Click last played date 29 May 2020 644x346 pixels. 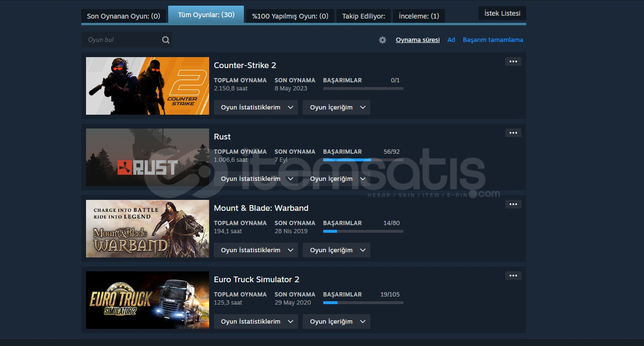click(293, 303)
